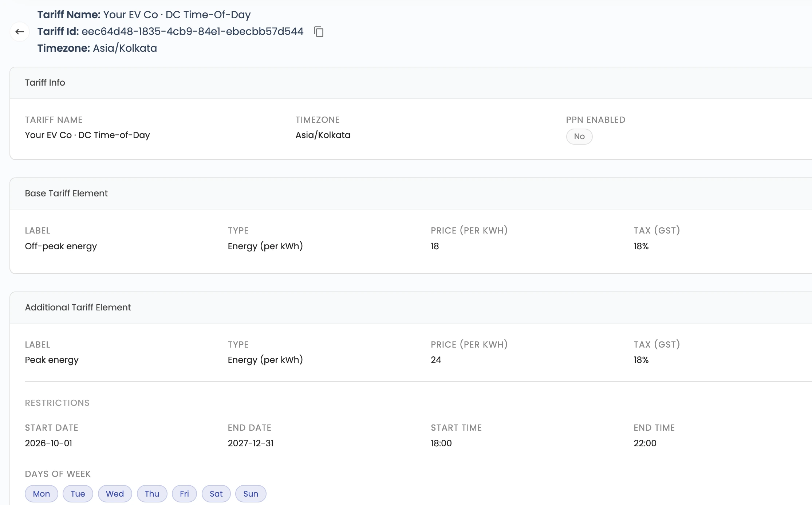812x505 pixels.
Task: Click 'Your EV Co · DC Time-of-Day' in Tariff Info
Action: click(x=87, y=135)
